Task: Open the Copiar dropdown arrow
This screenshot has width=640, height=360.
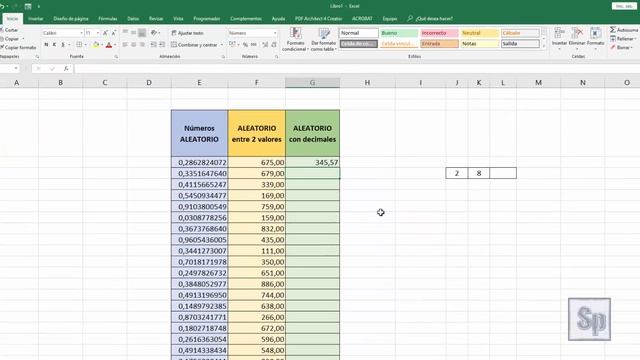Action: pos(23,39)
